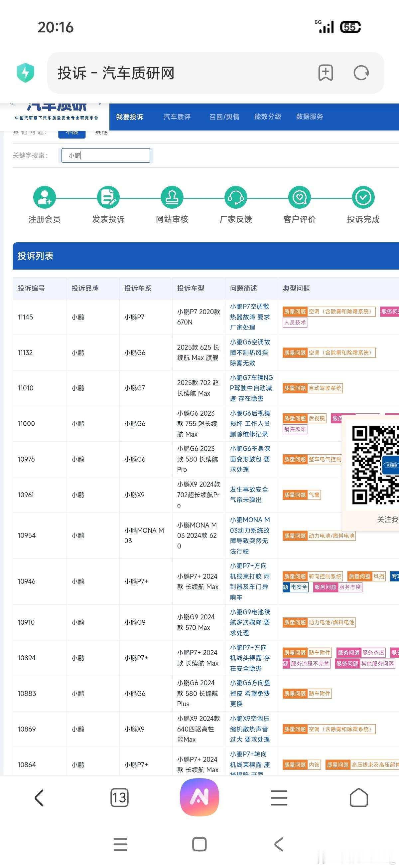Click 内饰 tag in row 10864
Viewport: 399px width, 868px height.
point(314,765)
